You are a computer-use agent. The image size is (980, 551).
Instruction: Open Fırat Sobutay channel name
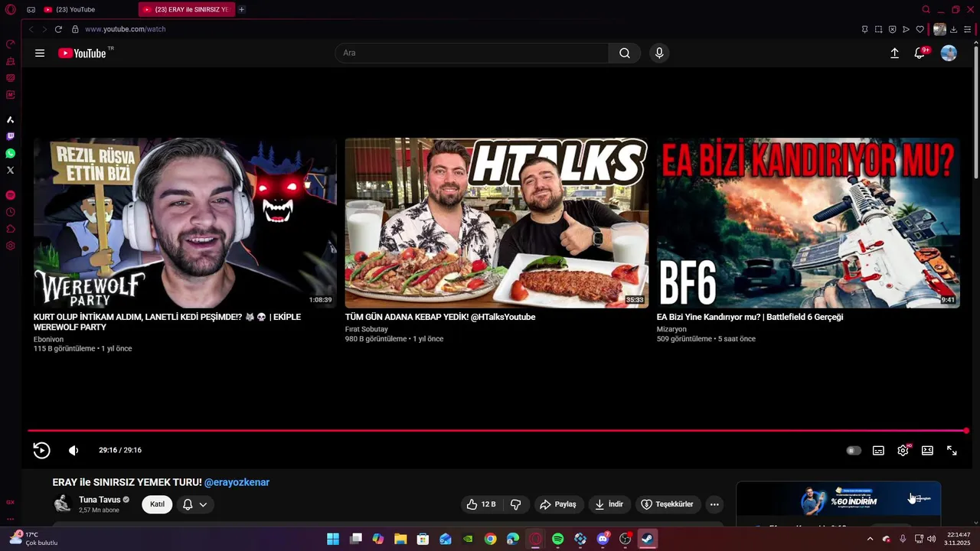coord(367,329)
